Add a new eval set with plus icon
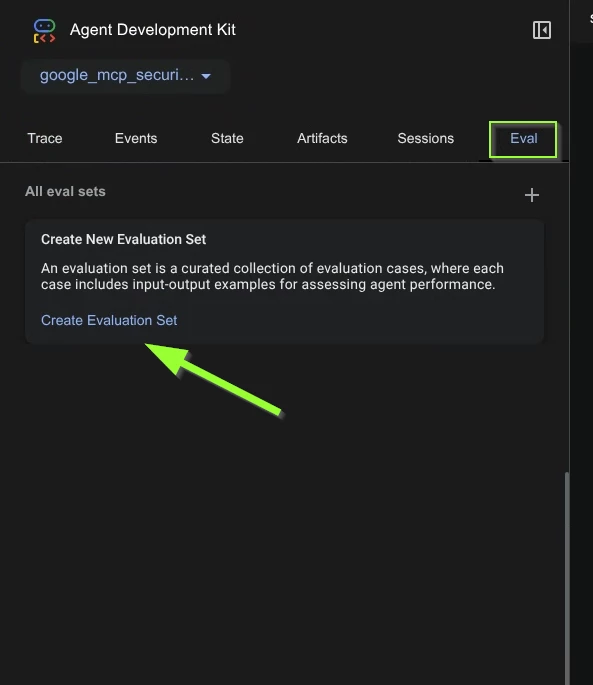593x685 pixels. pyautogui.click(x=532, y=195)
